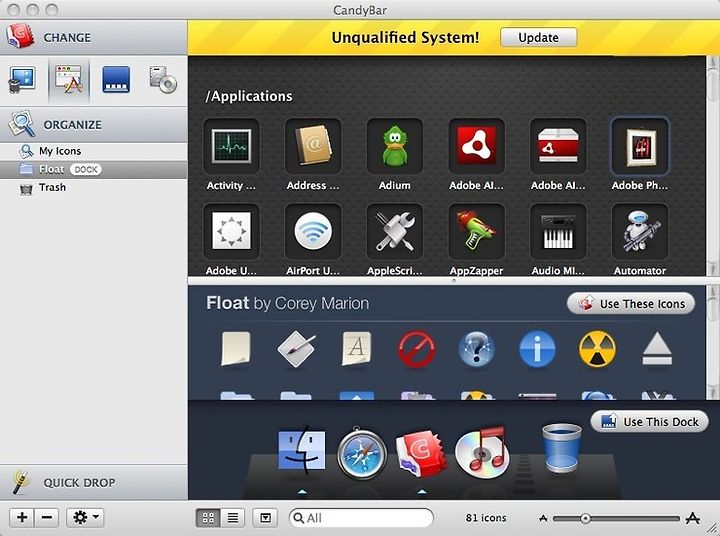
Task: Select the eject triangle icon in Float
Action: (x=657, y=349)
